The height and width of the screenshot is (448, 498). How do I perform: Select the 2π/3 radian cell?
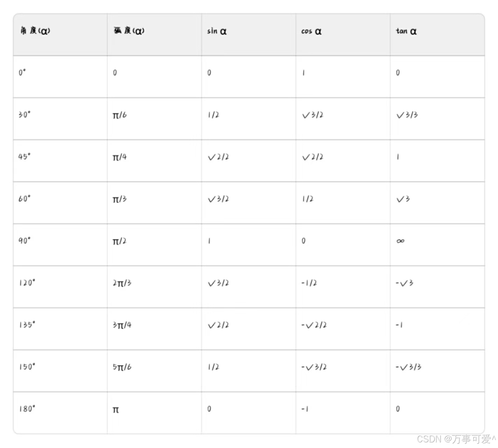point(122,283)
